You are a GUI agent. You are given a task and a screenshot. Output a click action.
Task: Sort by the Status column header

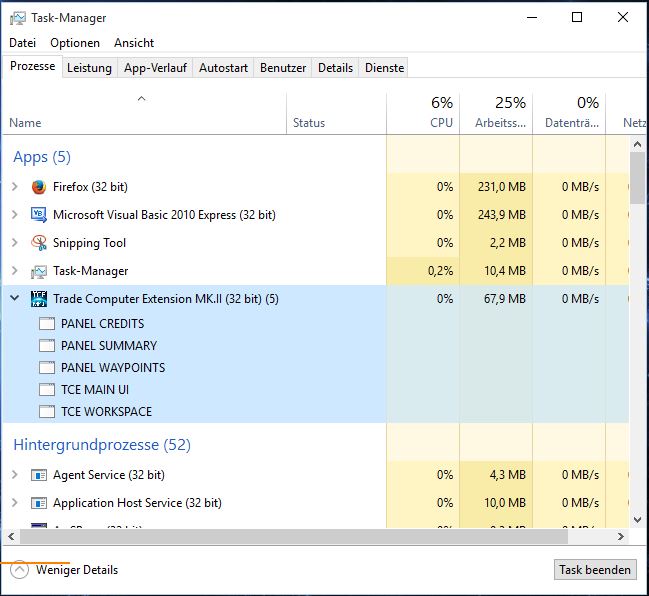(336, 114)
